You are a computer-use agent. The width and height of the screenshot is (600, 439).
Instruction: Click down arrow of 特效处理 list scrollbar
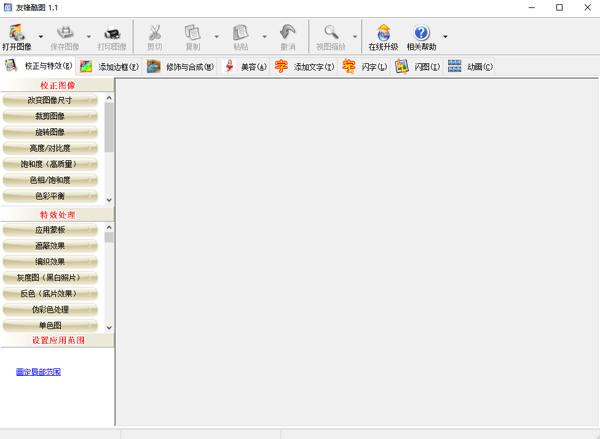109,327
